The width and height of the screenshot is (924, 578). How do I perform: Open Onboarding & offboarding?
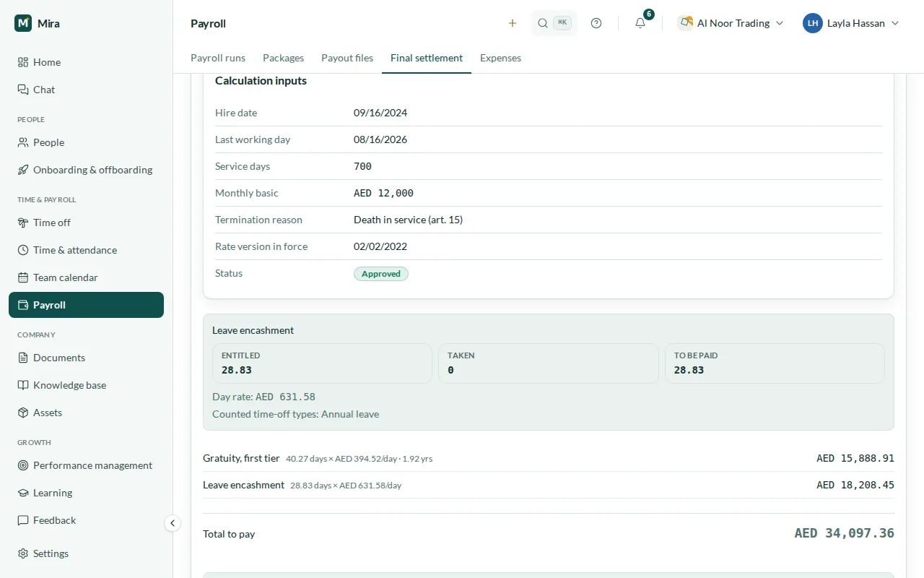(x=86, y=170)
